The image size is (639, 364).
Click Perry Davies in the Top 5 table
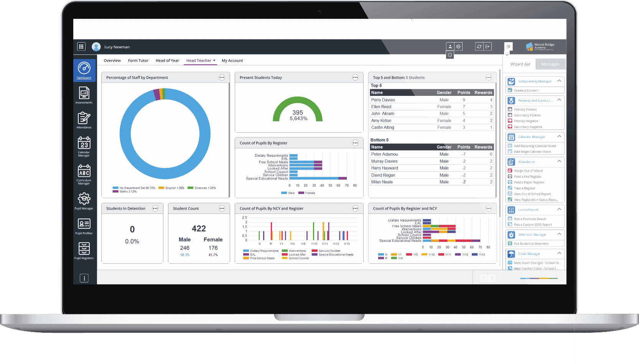tap(383, 100)
